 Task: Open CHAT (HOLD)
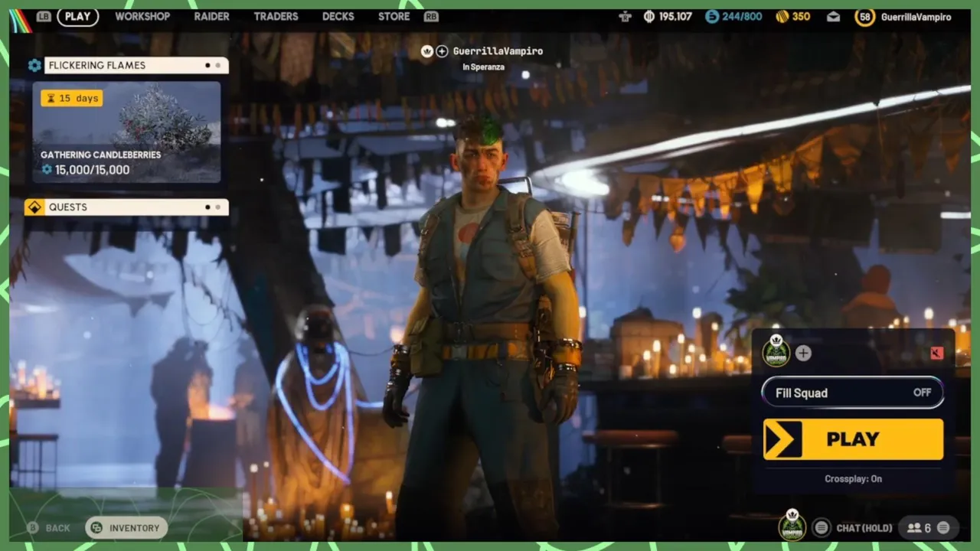click(864, 528)
